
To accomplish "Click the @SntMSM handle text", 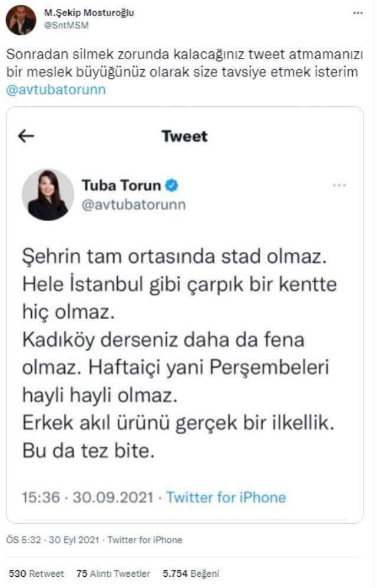I will [68, 25].
